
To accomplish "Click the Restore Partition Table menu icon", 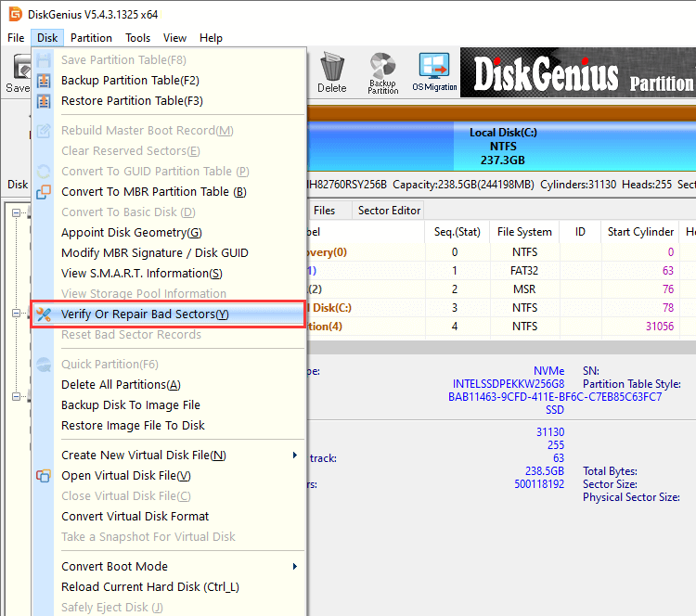I will [x=44, y=101].
